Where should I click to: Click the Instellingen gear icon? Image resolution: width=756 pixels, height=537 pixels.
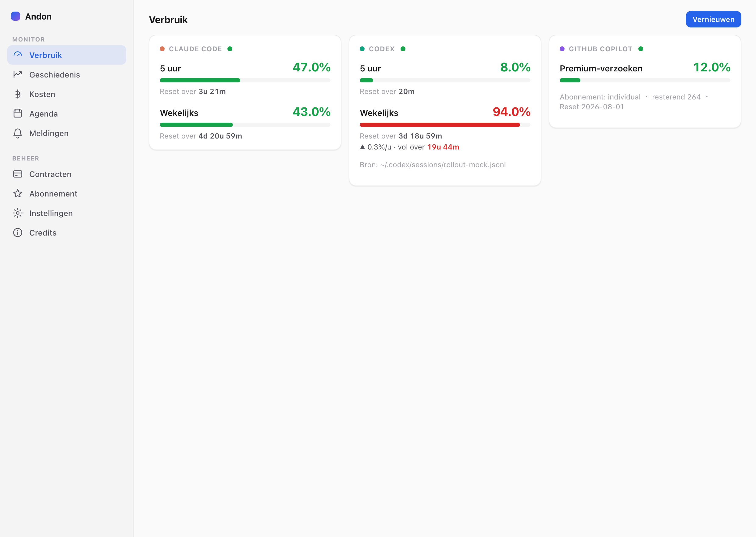[x=17, y=213]
